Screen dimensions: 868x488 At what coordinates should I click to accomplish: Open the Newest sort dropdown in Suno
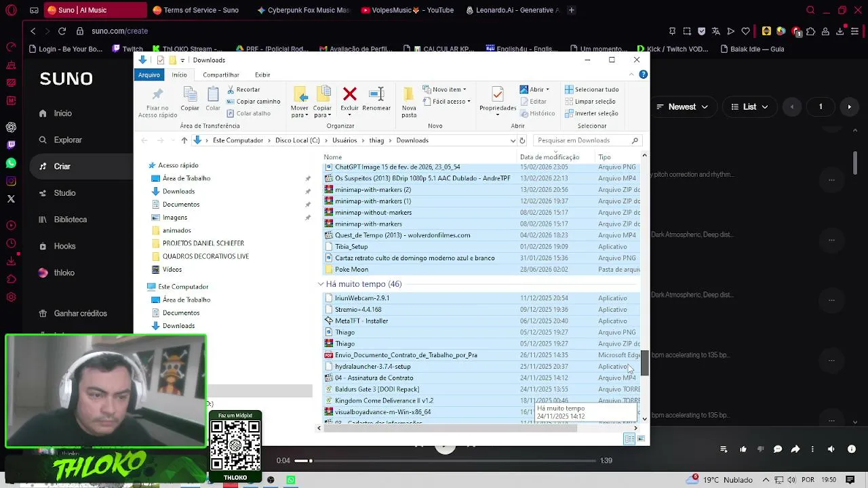click(x=683, y=106)
